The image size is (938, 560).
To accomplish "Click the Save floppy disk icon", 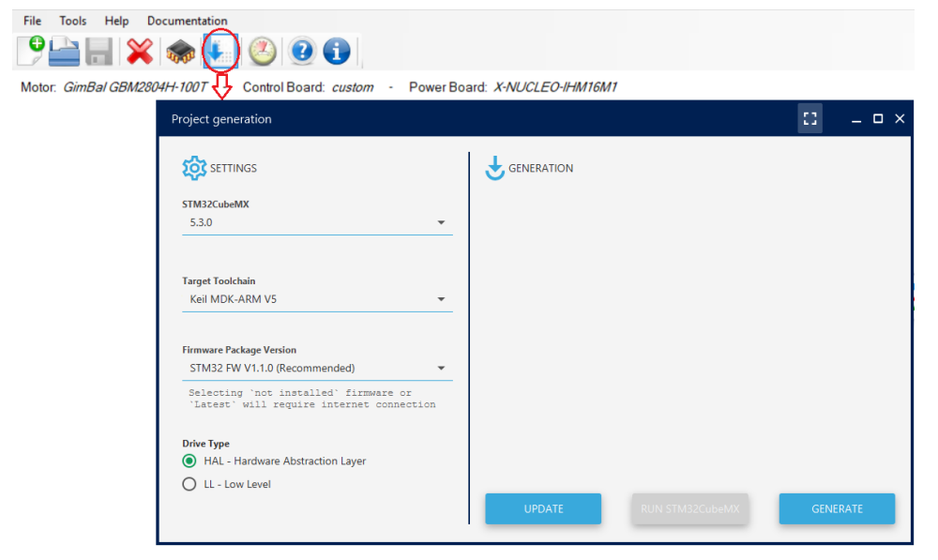I will tap(98, 52).
